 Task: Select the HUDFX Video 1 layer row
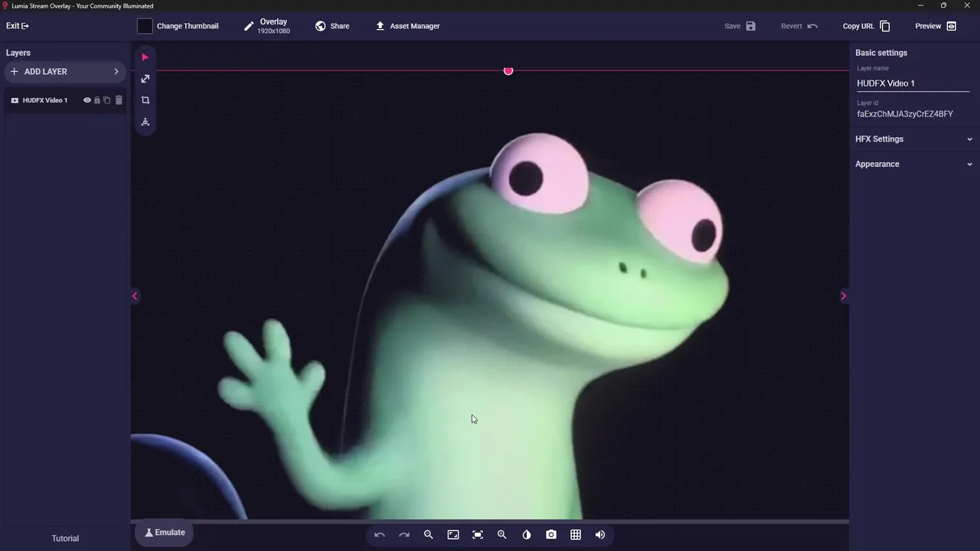66,100
